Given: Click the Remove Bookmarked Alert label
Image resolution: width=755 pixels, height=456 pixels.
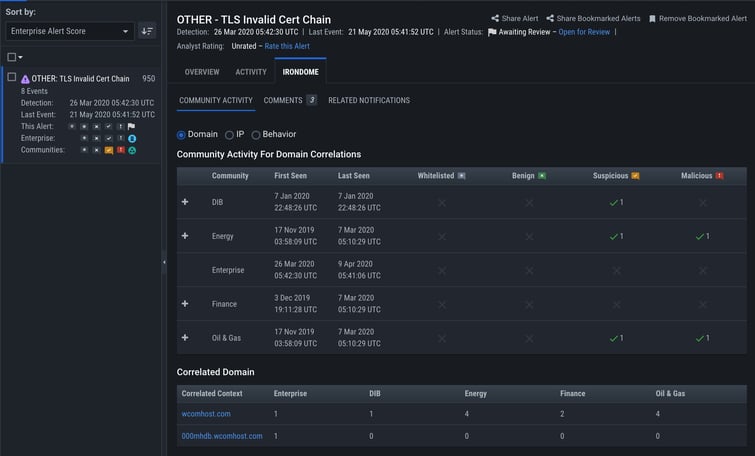Looking at the screenshot, I should [x=703, y=18].
